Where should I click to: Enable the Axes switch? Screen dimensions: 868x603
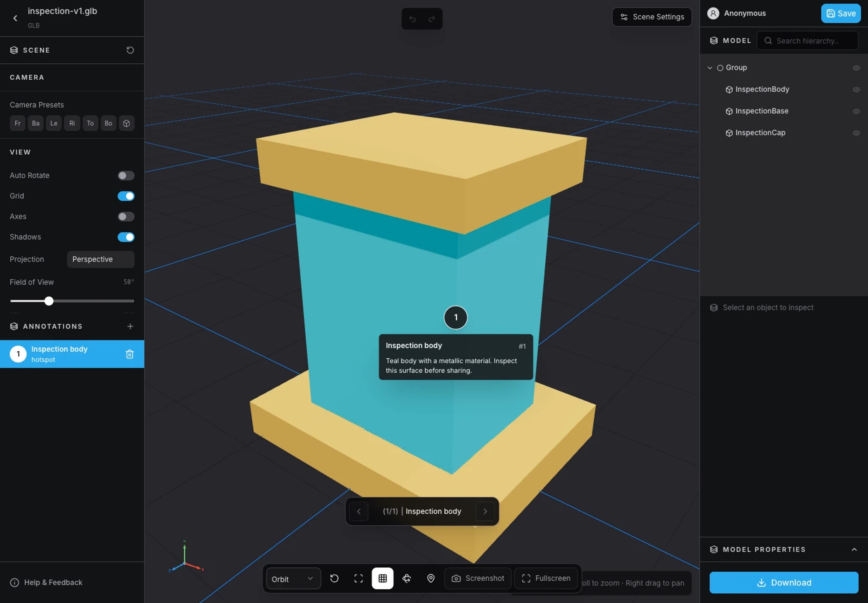point(126,217)
